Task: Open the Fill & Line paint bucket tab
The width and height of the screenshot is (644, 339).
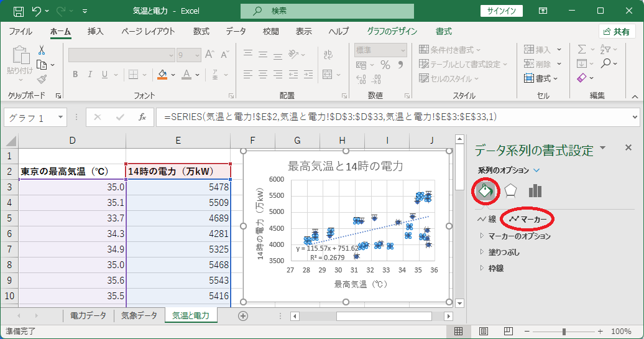Action: (x=485, y=191)
